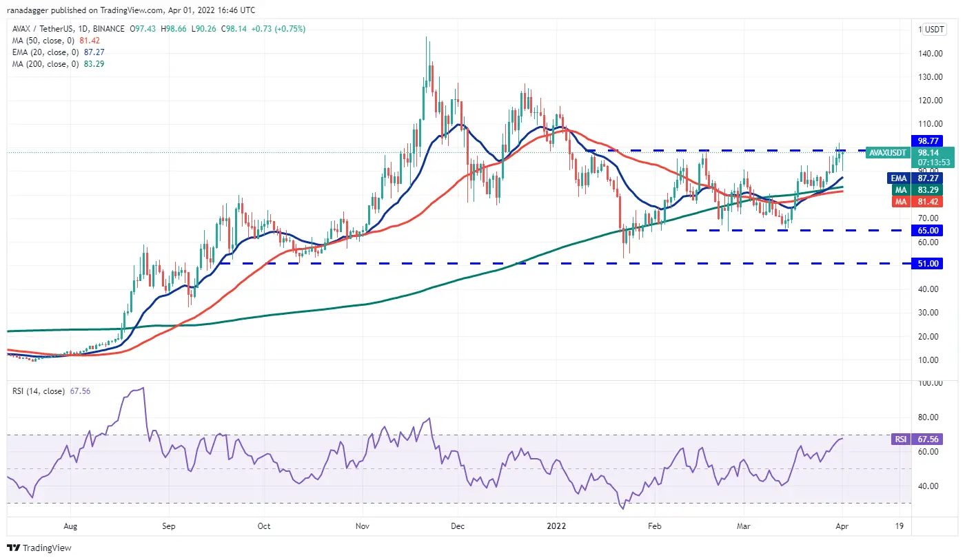Click the blue EMA price label tag
The image size is (965, 560).
tap(896, 178)
